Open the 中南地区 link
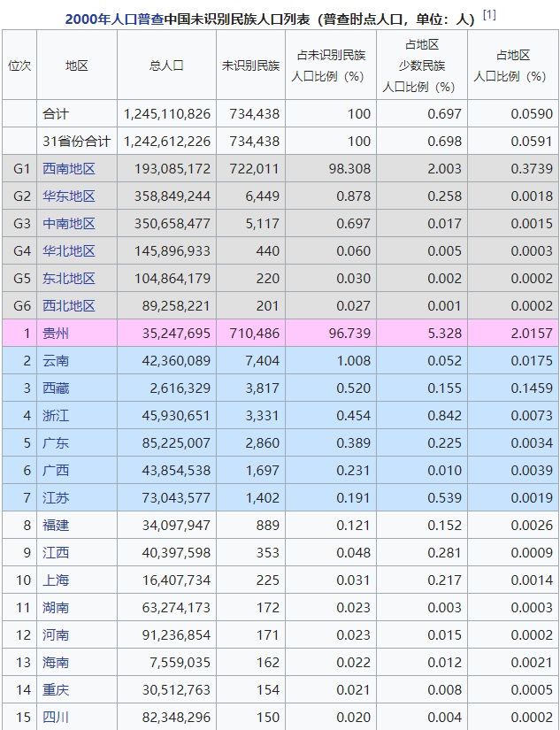Viewport: 560px width, 730px height. coord(69,224)
